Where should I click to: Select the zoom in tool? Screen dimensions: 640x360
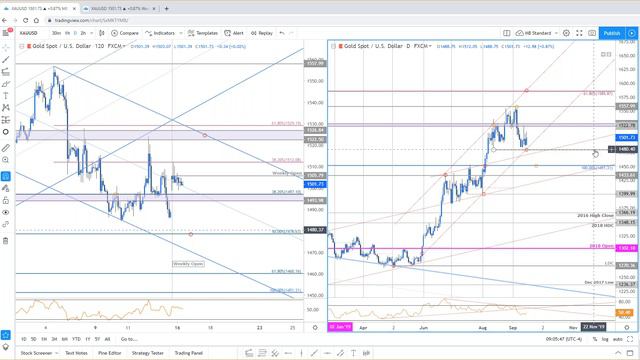6,160
